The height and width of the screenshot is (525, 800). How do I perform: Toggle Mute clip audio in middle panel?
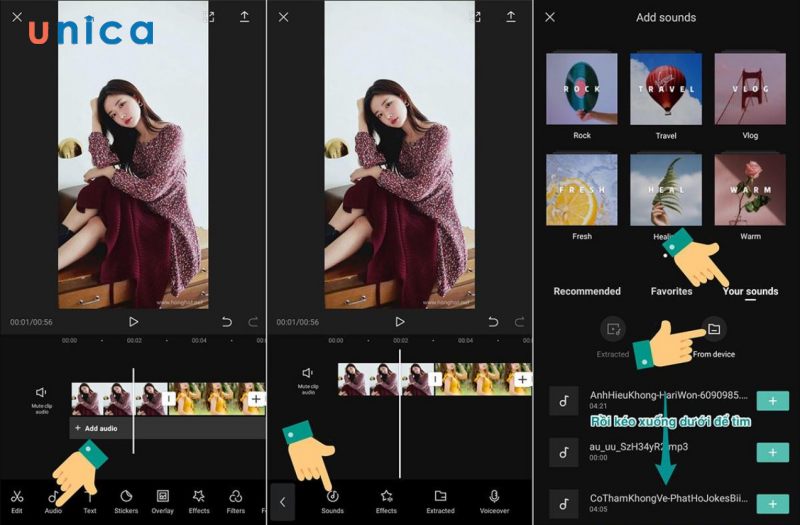coord(308,381)
